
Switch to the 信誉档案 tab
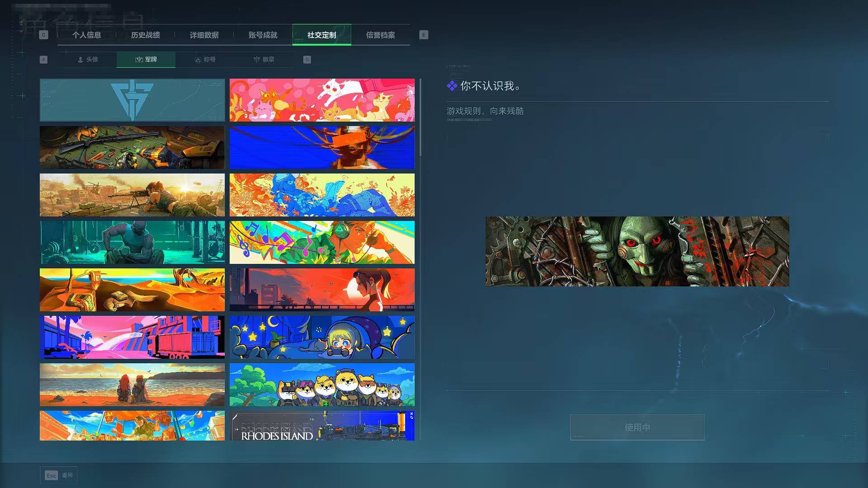coord(381,35)
